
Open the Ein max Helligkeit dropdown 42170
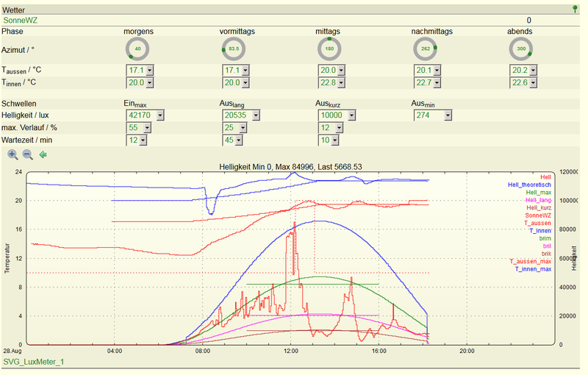(145, 115)
